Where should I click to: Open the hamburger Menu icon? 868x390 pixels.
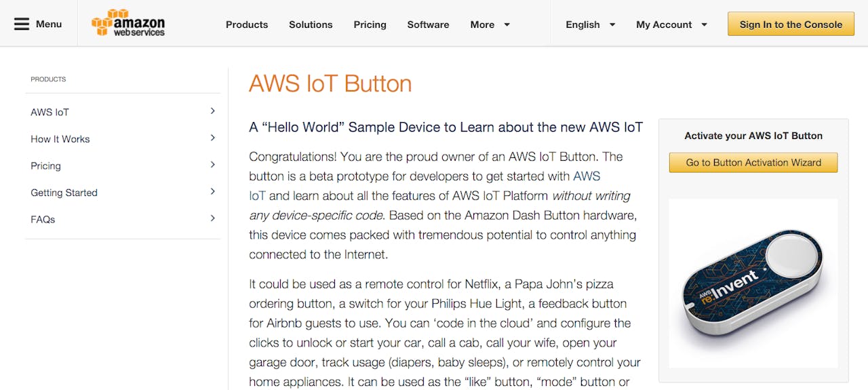(22, 24)
